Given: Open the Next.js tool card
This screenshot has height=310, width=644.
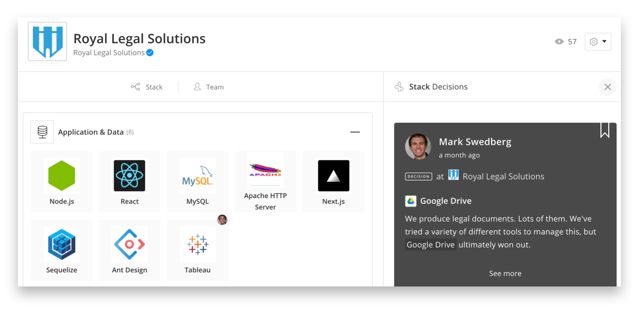Looking at the screenshot, I should tap(334, 182).
